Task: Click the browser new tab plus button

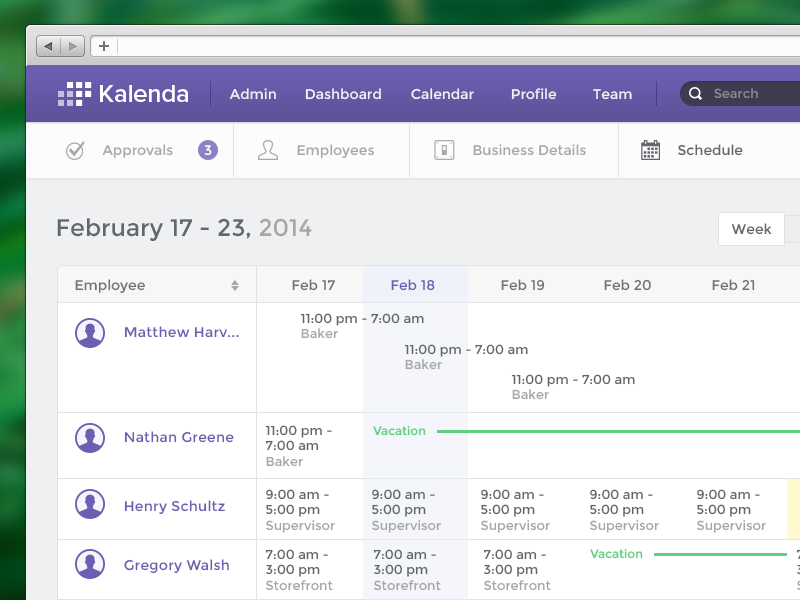Action: click(103, 46)
